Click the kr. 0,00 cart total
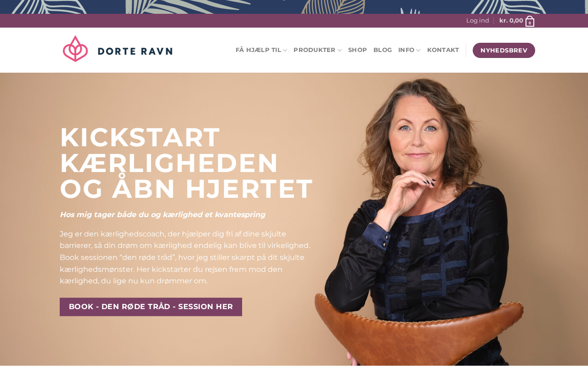Image resolution: width=588 pixels, height=368 pixels. click(x=511, y=21)
